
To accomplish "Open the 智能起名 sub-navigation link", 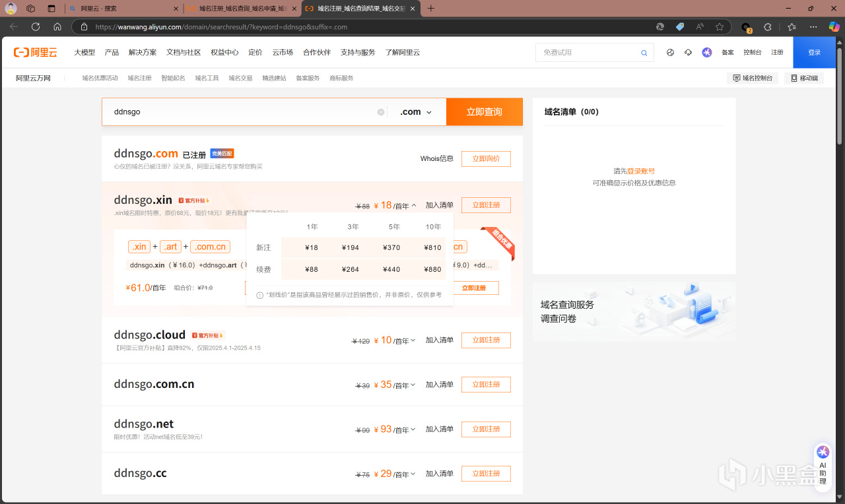I will (173, 78).
